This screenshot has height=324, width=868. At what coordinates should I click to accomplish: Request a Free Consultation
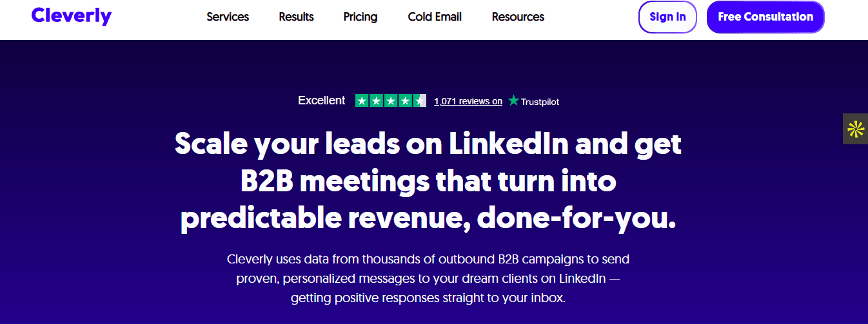[765, 17]
